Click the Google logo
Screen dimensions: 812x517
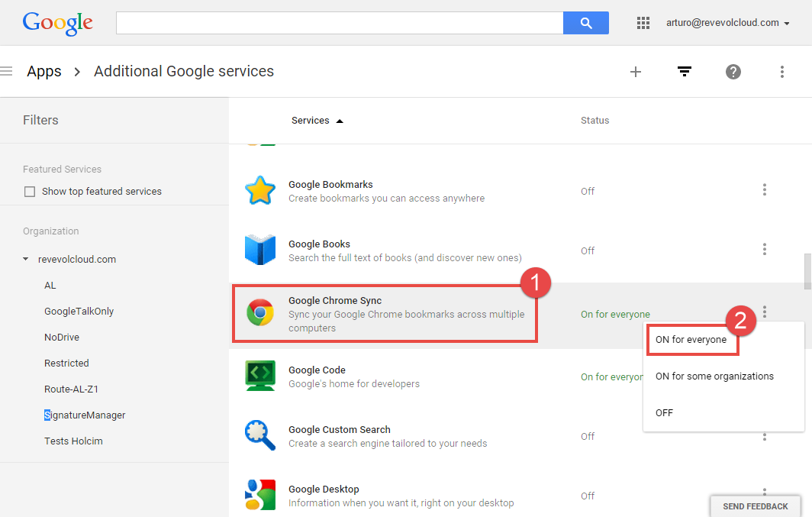click(57, 24)
